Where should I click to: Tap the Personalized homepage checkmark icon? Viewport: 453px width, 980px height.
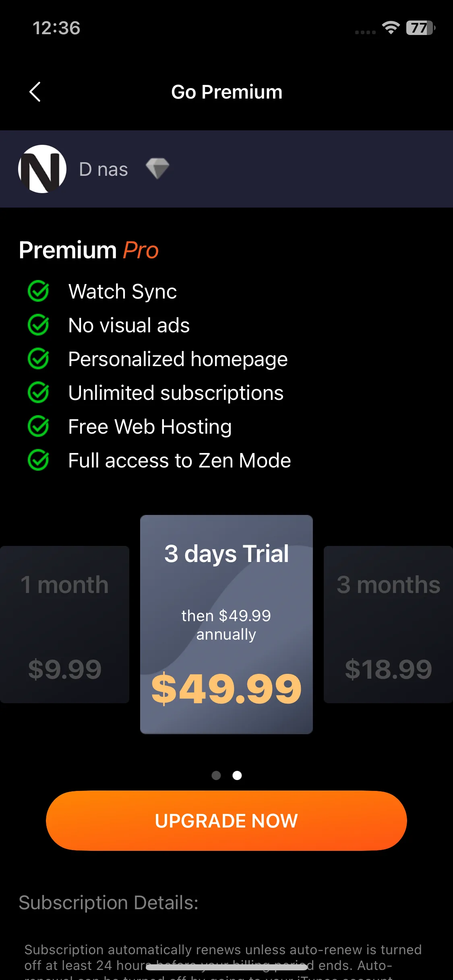[38, 359]
